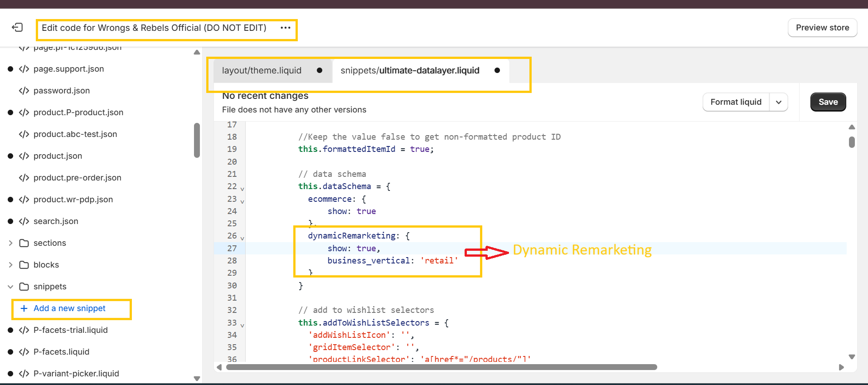Fold code block at line 26
868x385 pixels.
coord(242,238)
